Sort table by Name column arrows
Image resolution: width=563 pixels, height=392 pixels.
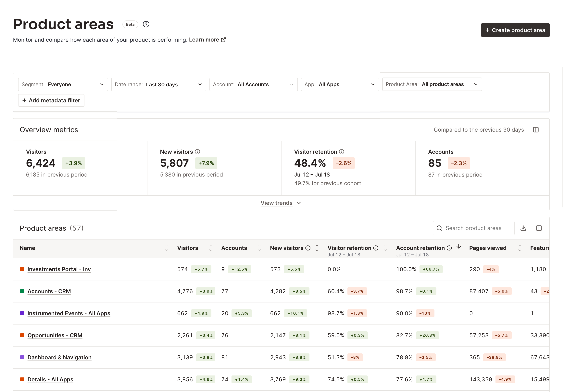coord(167,248)
